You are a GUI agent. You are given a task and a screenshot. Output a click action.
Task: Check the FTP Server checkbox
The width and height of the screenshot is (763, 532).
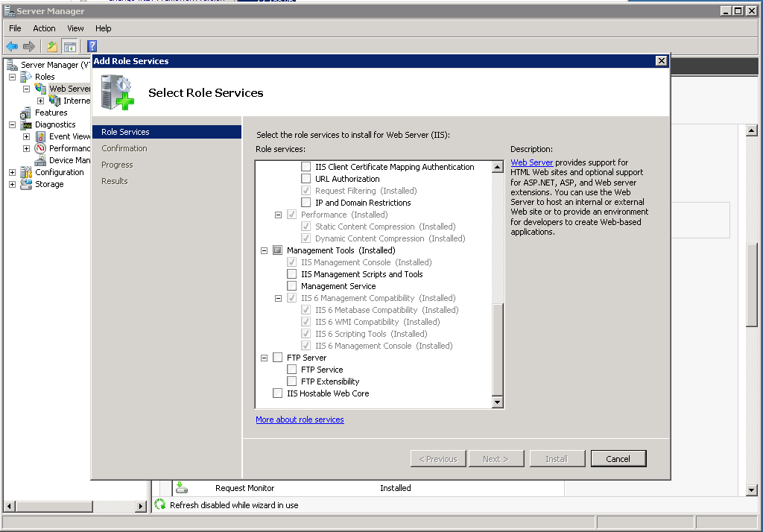tap(277, 358)
